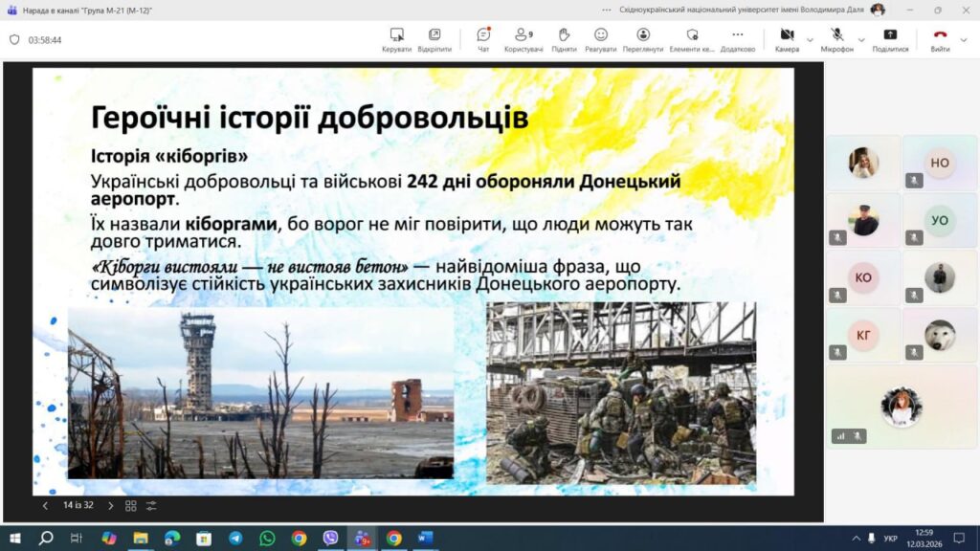Click Вийти to leave the meeting
Screen dimensions: 980x551
coord(940,39)
